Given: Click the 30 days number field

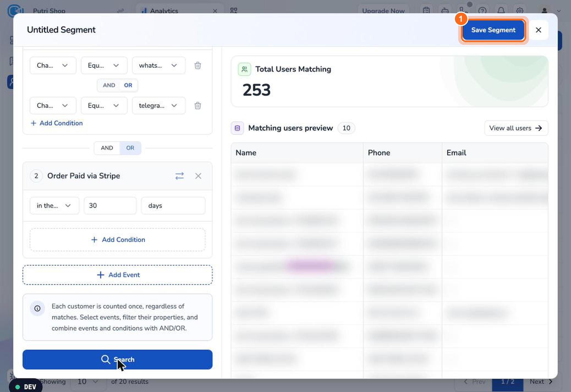Looking at the screenshot, I should 110,206.
